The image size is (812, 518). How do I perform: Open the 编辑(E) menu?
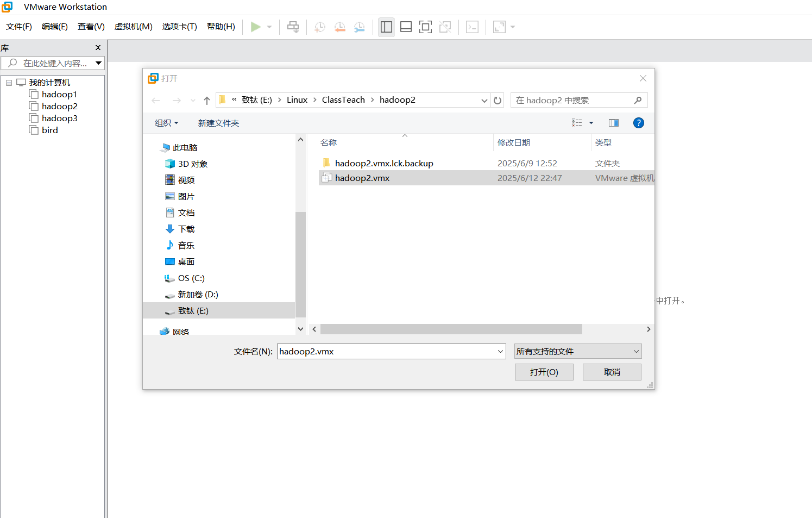point(55,27)
